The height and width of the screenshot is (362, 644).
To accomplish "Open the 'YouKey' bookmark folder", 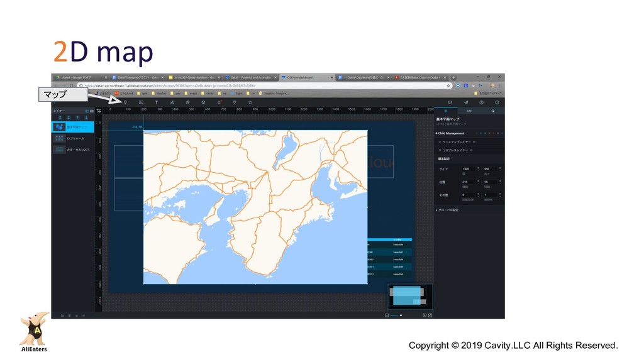I will click(159, 94).
